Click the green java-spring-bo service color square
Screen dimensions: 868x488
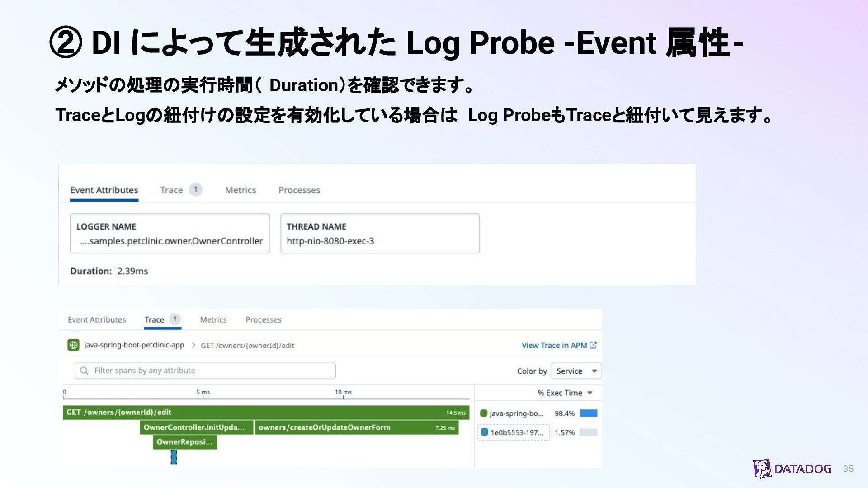pos(484,413)
